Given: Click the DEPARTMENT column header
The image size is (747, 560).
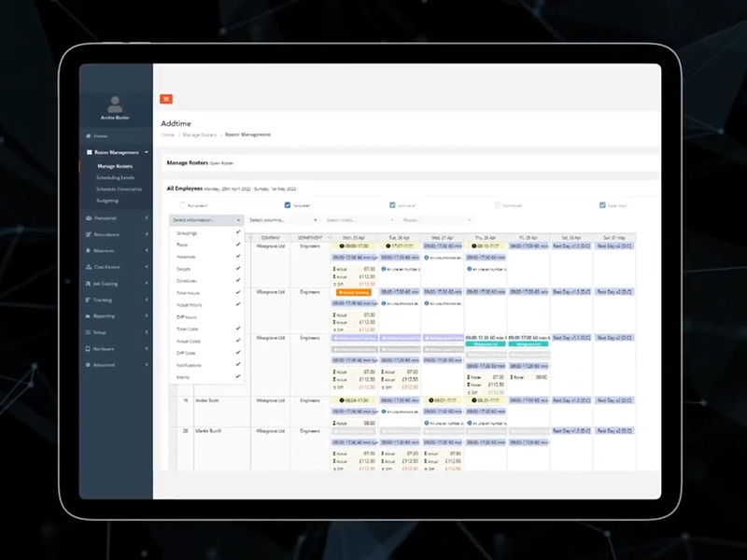Looking at the screenshot, I should point(310,238).
